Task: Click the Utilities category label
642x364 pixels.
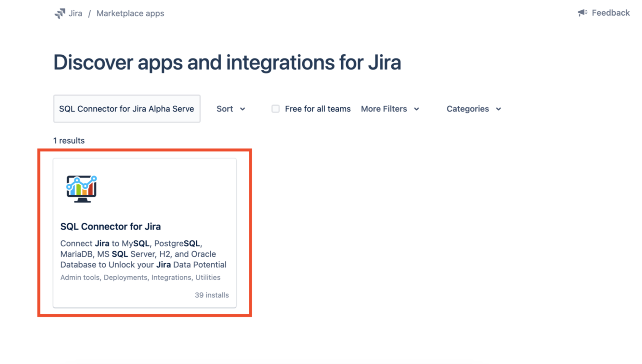Action: [208, 277]
